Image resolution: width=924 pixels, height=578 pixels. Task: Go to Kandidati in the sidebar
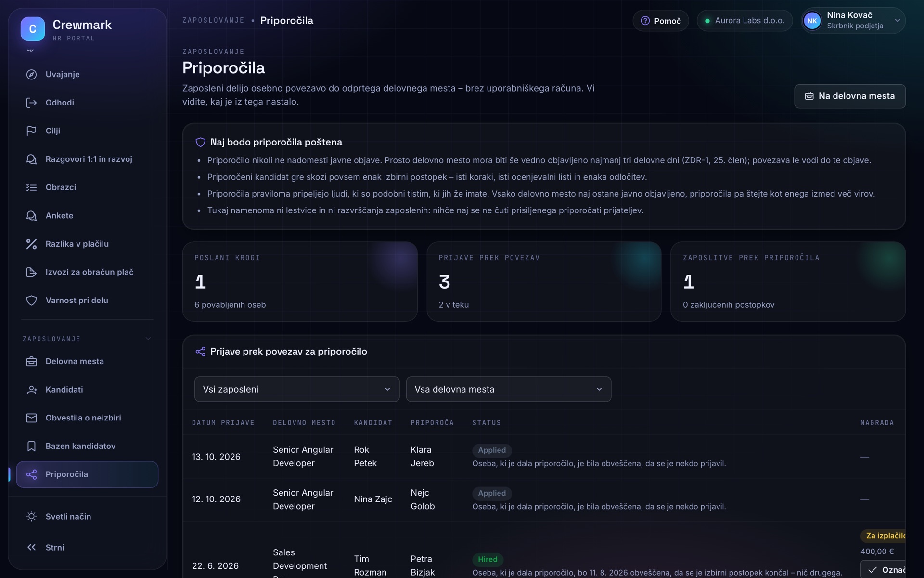pyautogui.click(x=87, y=390)
